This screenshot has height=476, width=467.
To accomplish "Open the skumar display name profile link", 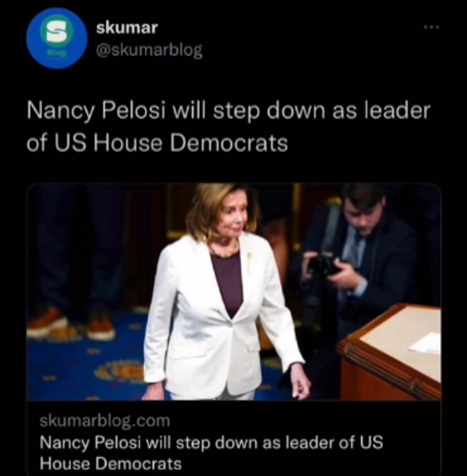I will (x=127, y=28).
